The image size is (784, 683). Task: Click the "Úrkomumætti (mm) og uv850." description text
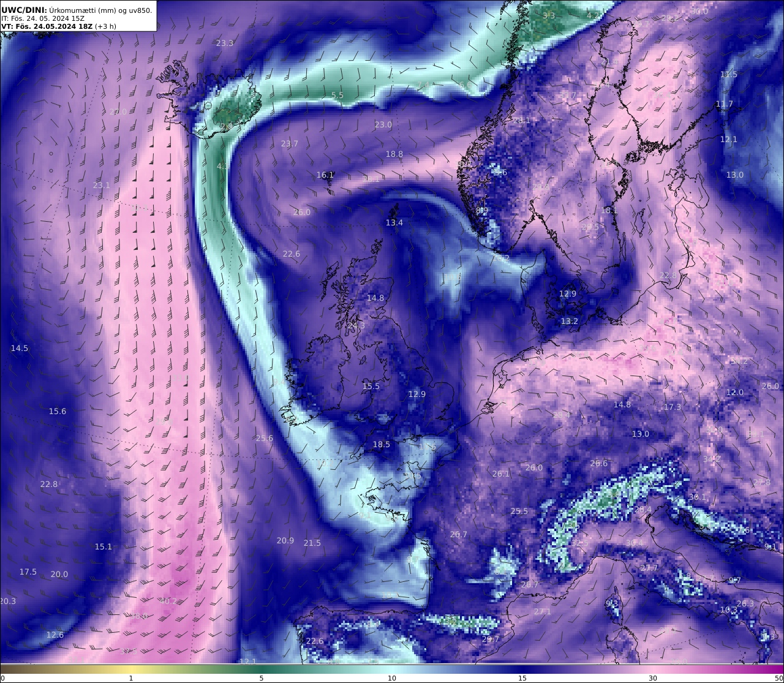(x=100, y=10)
